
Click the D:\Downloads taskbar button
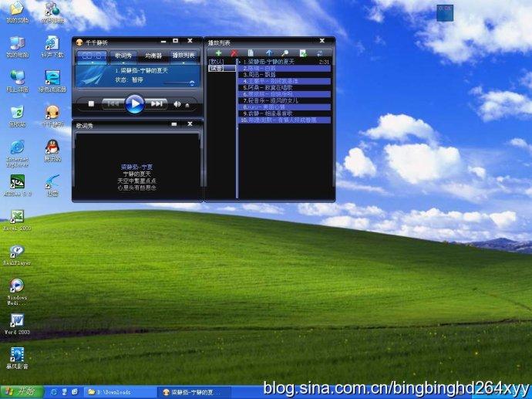click(x=119, y=392)
